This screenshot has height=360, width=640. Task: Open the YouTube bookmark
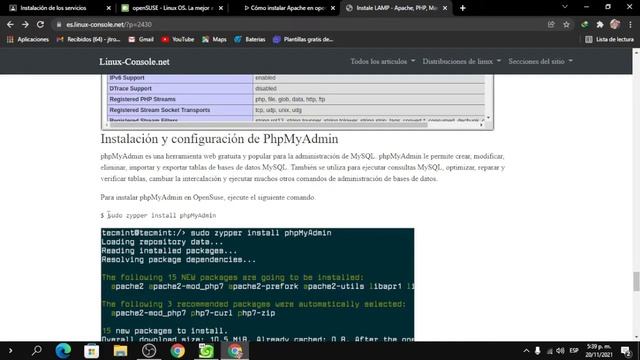(x=178, y=39)
